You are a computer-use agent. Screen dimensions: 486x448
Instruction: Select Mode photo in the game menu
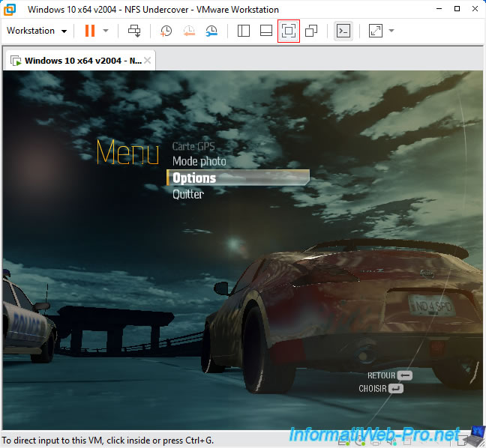(x=199, y=161)
